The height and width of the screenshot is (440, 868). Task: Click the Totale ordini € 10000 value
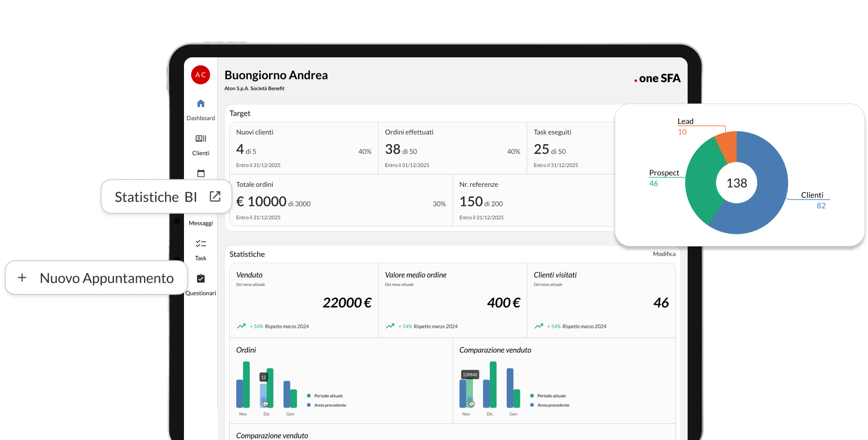[x=261, y=201]
